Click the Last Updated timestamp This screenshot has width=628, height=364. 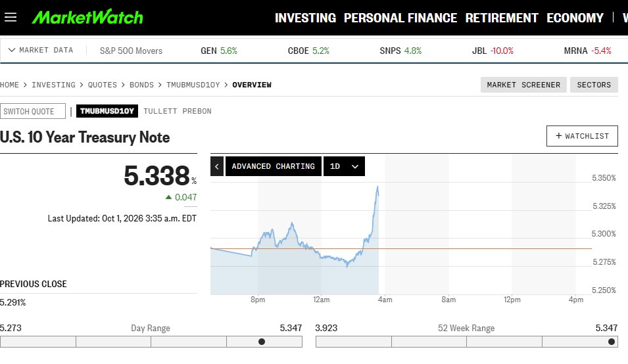coord(122,218)
